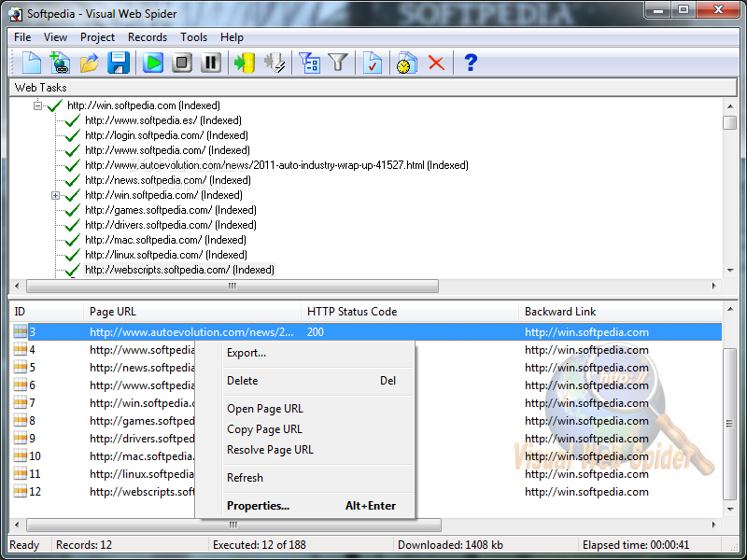The height and width of the screenshot is (560, 747).
Task: Select http://login.softpedia.com/ tree item
Action: (x=167, y=135)
